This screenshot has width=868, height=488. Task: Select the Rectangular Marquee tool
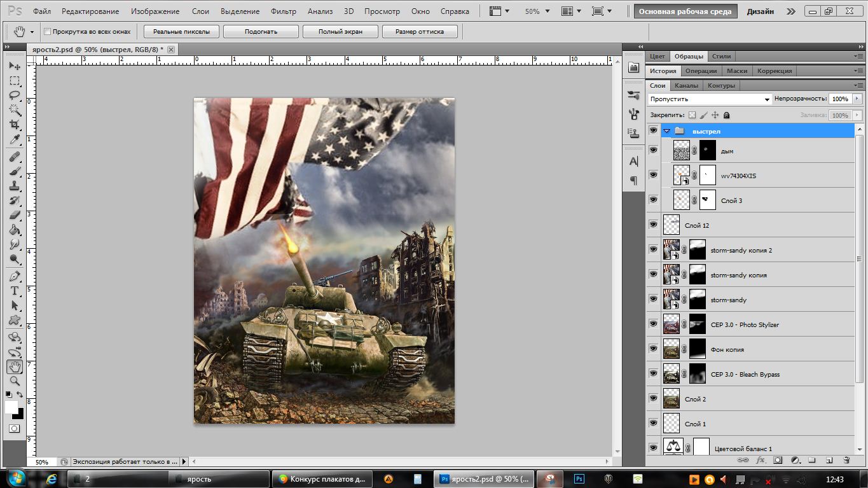coord(15,81)
